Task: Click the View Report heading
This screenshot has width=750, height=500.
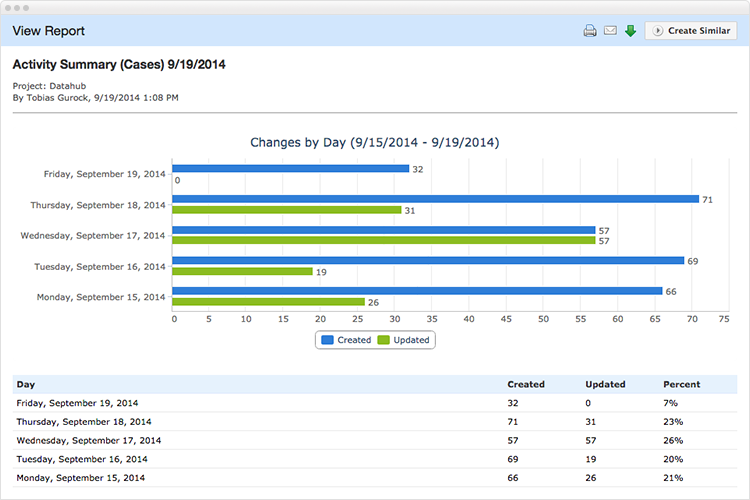Action: point(48,31)
